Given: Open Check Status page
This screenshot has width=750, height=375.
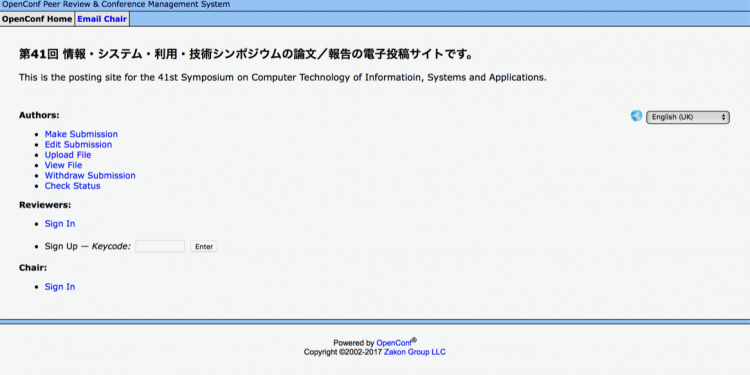Looking at the screenshot, I should point(73,186).
